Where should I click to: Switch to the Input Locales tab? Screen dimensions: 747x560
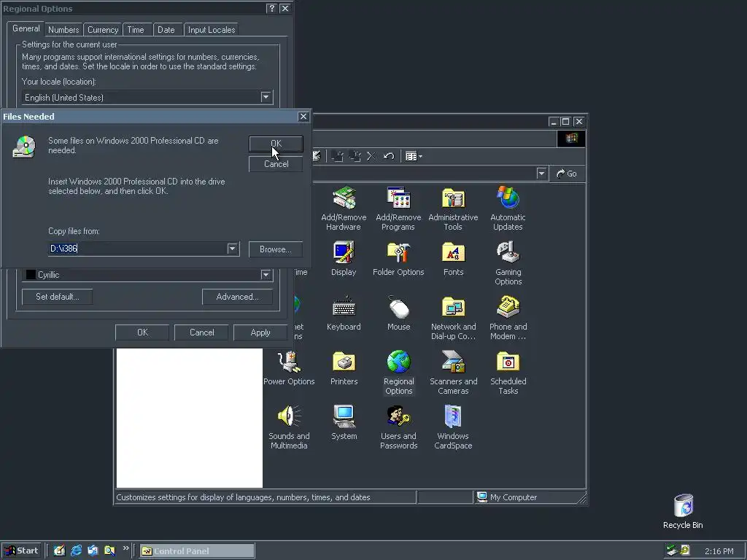pyautogui.click(x=211, y=29)
